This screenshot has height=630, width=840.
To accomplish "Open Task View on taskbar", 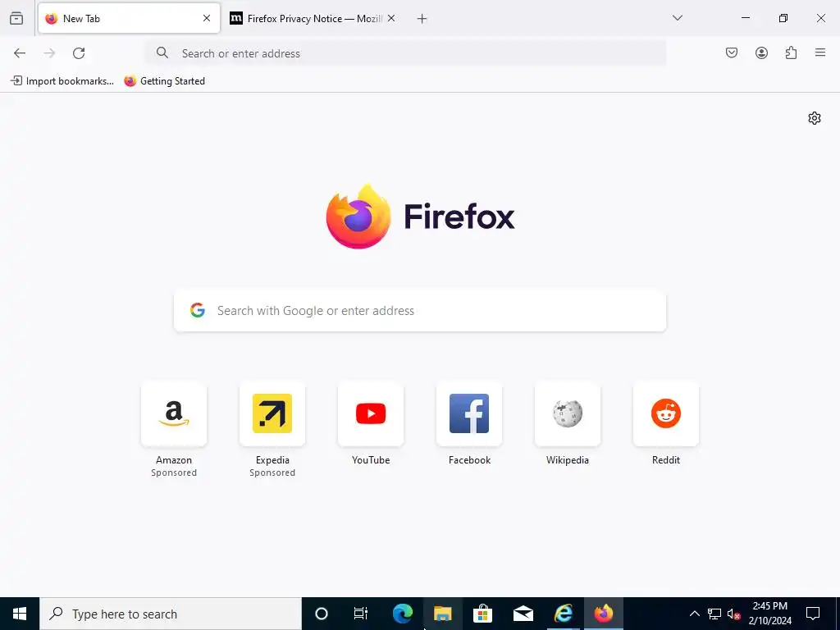I will click(x=361, y=614).
